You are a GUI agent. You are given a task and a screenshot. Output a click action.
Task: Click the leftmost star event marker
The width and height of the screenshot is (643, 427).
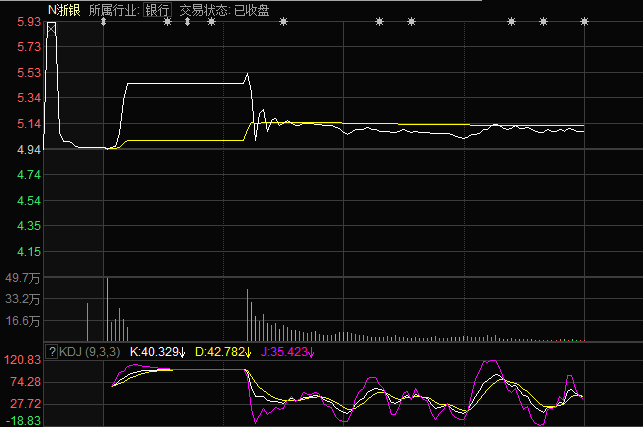pos(167,22)
